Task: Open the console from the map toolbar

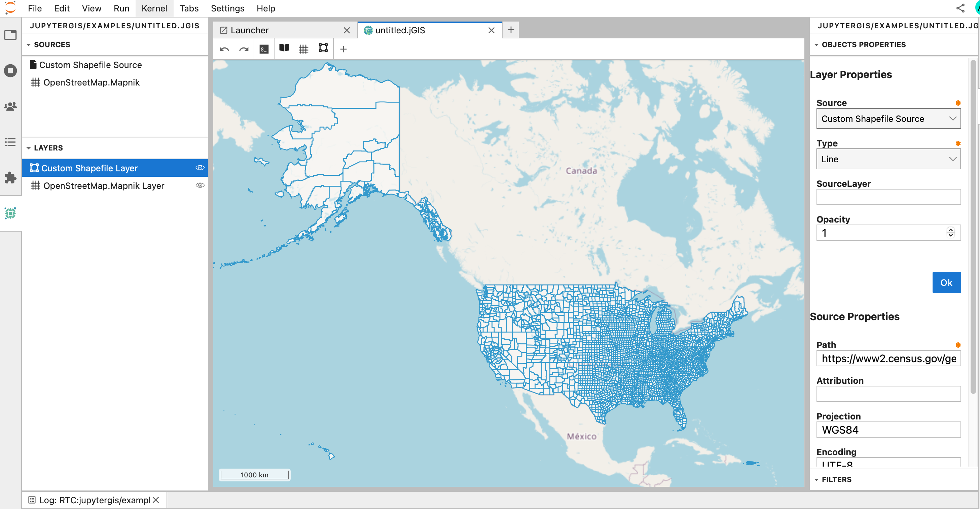Action: (x=264, y=49)
